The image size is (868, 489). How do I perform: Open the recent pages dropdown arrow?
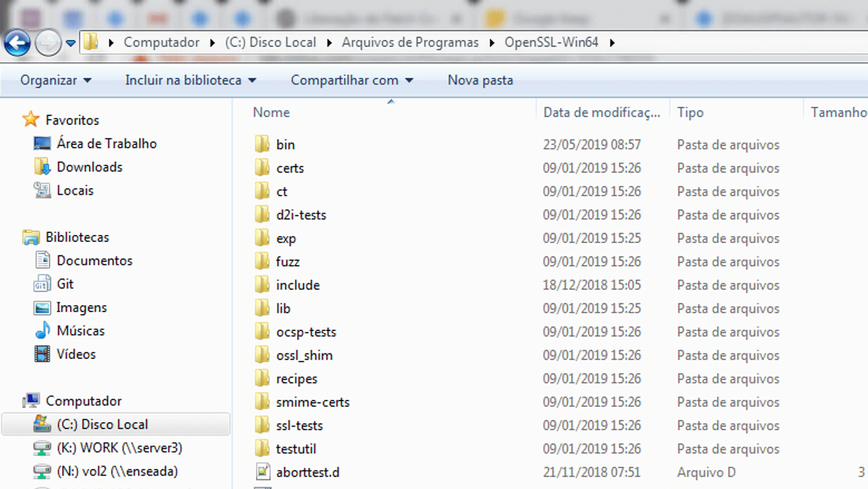[71, 43]
